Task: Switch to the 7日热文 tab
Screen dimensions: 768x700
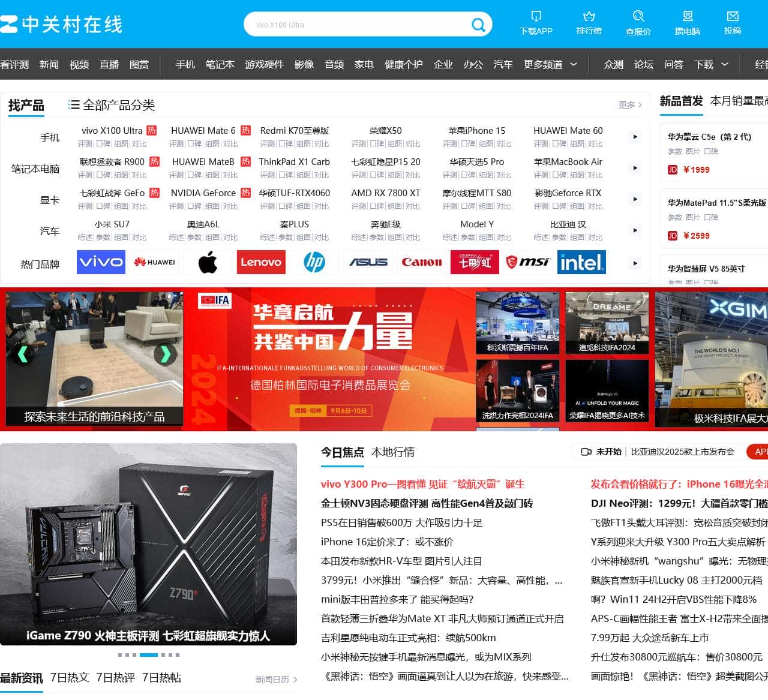Action: coord(70,678)
